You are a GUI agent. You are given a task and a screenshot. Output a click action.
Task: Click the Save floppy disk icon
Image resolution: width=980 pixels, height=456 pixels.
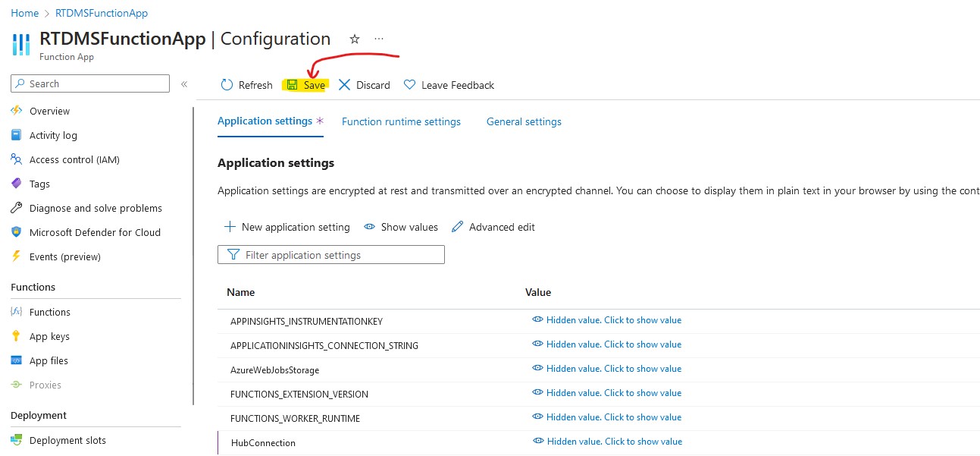[x=292, y=85]
